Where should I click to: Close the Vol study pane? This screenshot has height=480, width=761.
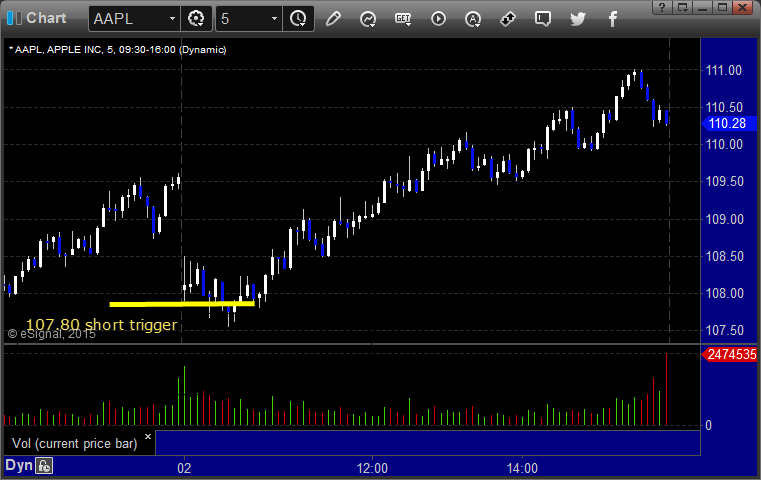[148, 436]
